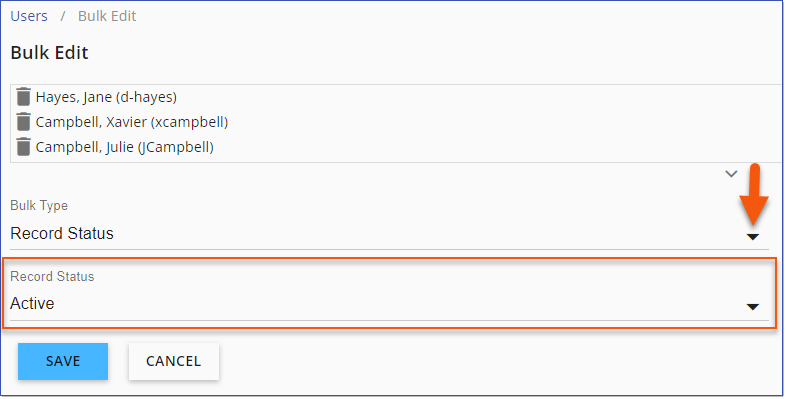Image resolution: width=786 pixels, height=399 pixels.
Task: Select Campbell, Xavier (xcampbell) entry
Action: [x=132, y=122]
